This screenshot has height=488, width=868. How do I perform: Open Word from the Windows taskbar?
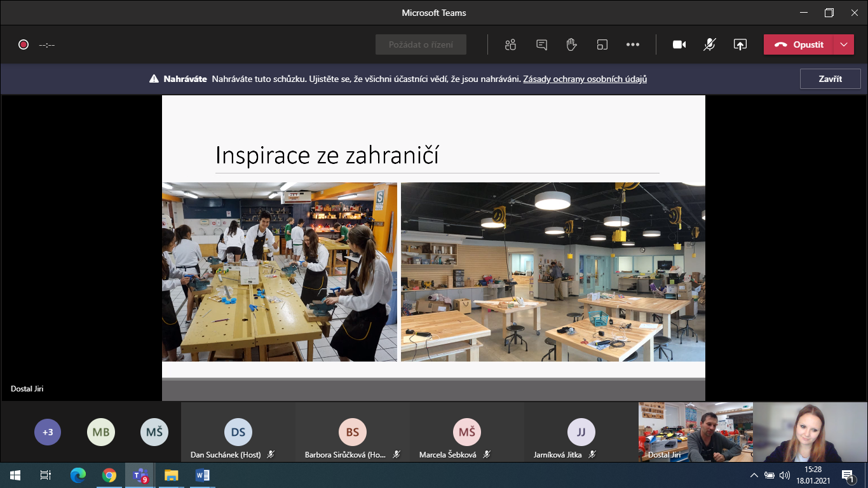pyautogui.click(x=202, y=475)
